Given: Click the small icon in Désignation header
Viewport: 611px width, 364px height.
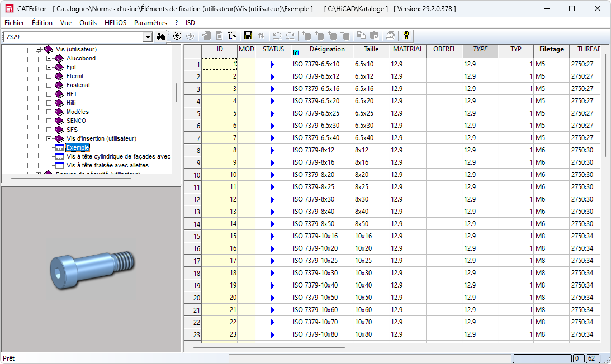Looking at the screenshot, I should click(x=296, y=52).
